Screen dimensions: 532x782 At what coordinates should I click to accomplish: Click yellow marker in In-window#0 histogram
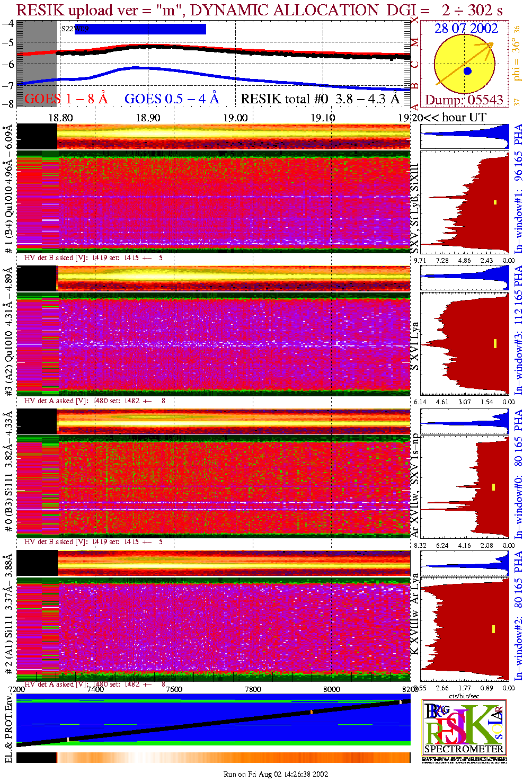pos(493,487)
